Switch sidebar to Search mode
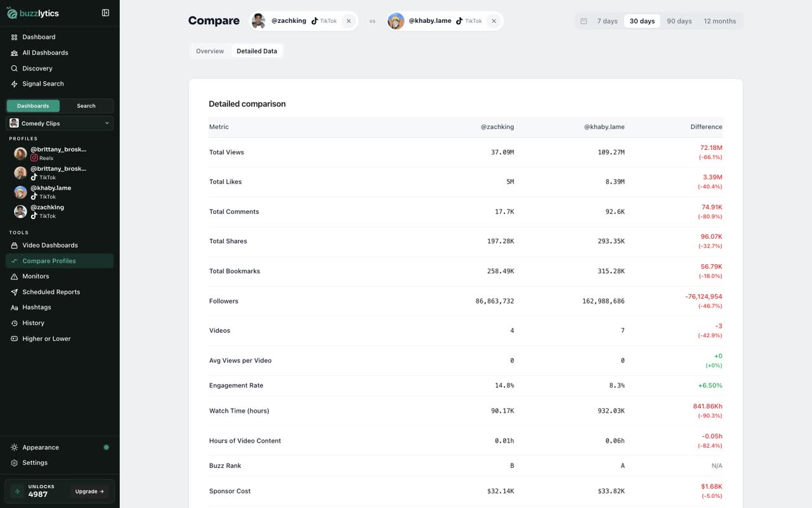Image resolution: width=812 pixels, height=508 pixels. 86,106
